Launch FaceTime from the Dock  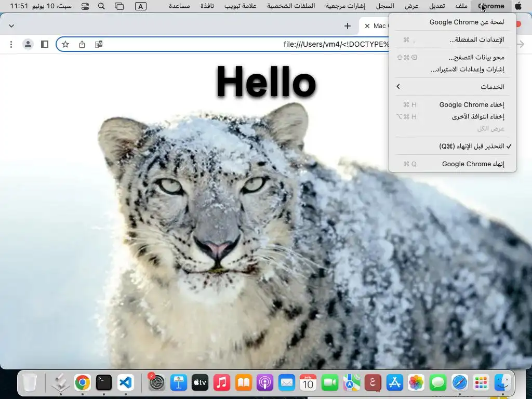click(330, 383)
